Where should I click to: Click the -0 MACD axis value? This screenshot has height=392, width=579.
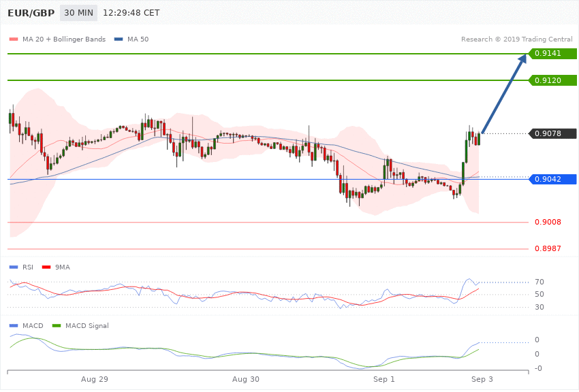[x=537, y=368]
